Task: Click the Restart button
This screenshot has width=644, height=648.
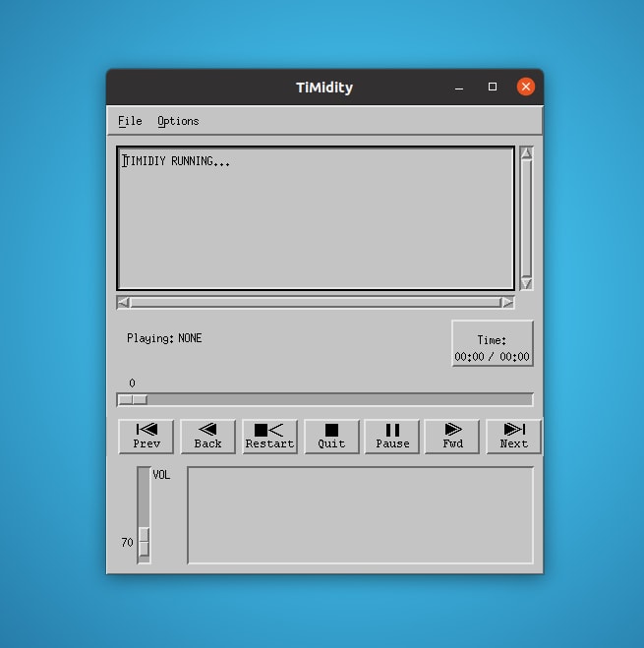Action: (x=269, y=437)
